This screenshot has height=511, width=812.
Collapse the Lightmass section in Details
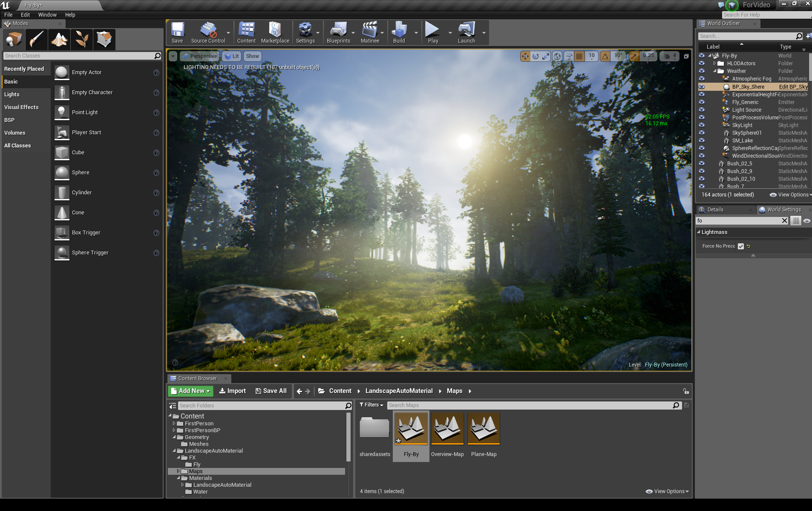pyautogui.click(x=699, y=232)
